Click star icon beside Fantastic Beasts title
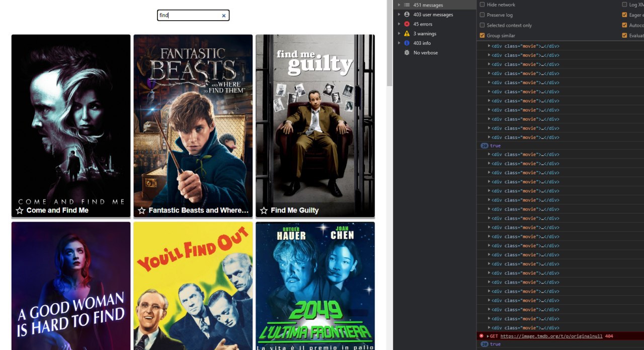The image size is (644, 350). point(142,211)
